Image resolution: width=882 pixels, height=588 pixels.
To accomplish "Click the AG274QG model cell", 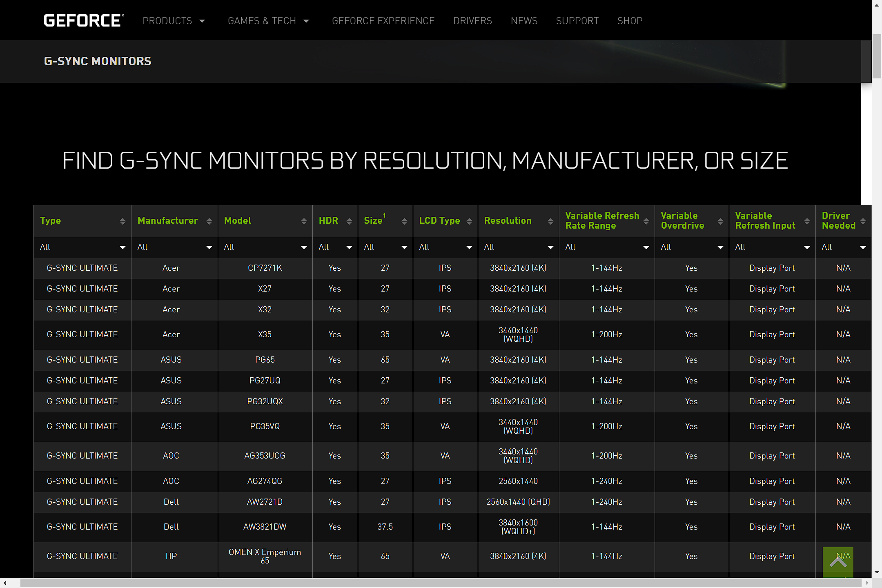I will pos(265,481).
